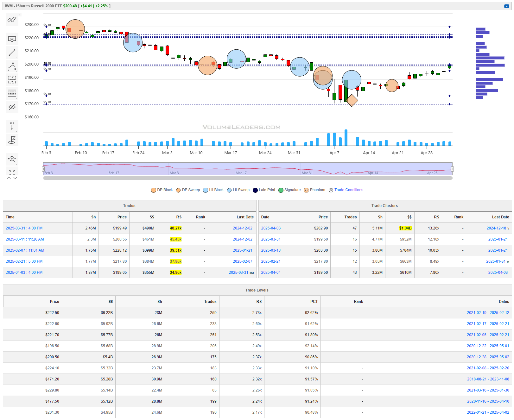Click the blue video icon in title bar
Image resolution: width=514 pixels, height=420 pixels.
[x=506, y=6]
